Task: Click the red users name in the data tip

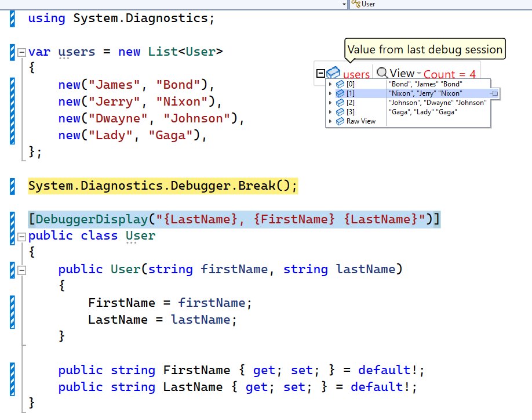Action: tap(356, 74)
